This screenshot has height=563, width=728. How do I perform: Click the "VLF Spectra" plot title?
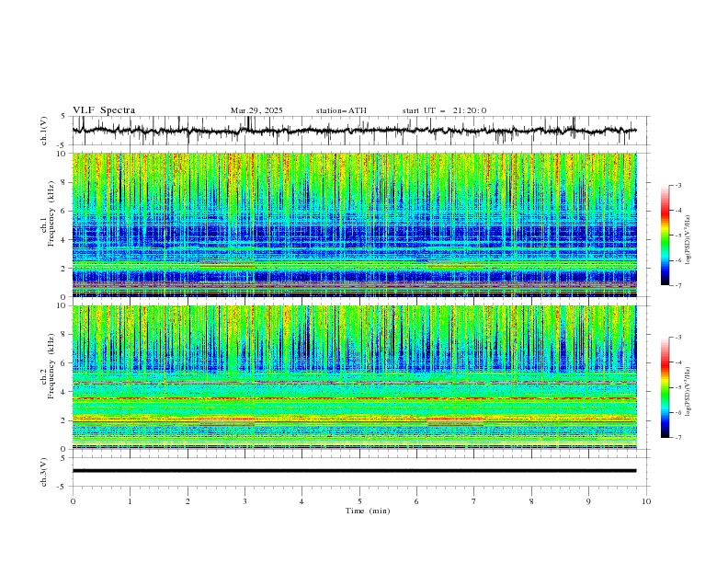[x=104, y=110]
